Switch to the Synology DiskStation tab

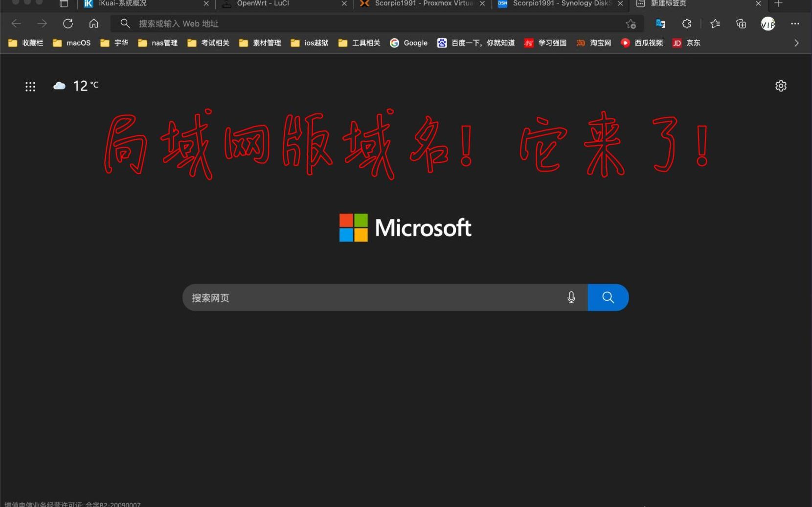pos(561,4)
